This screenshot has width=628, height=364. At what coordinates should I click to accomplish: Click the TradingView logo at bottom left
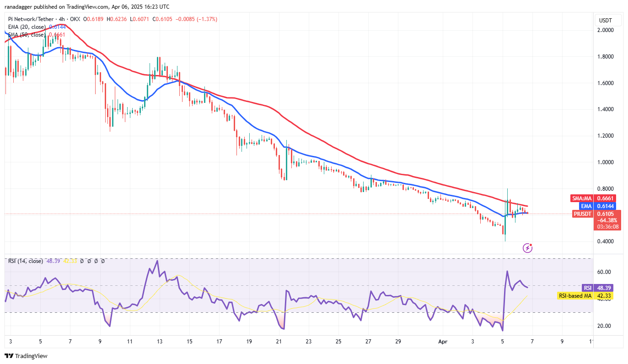(x=26, y=356)
